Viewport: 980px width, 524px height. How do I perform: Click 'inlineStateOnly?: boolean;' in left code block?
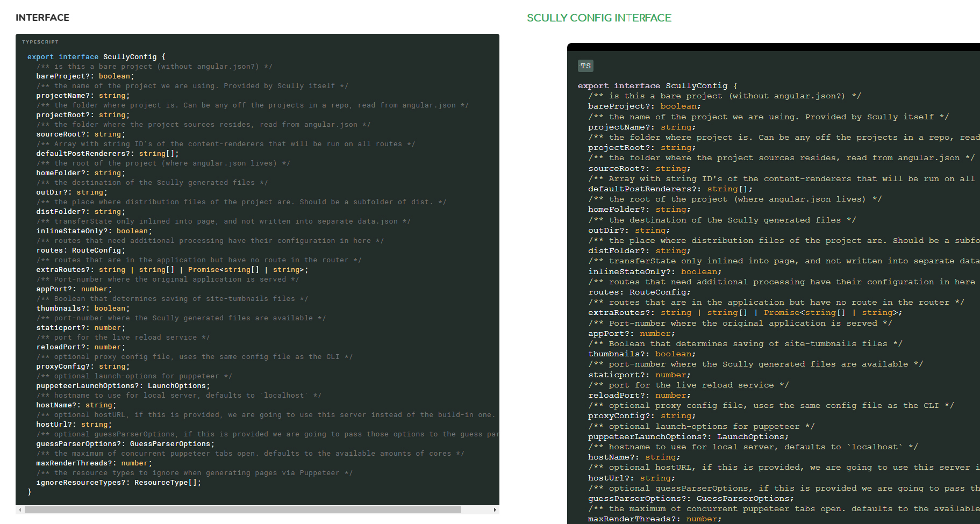(x=94, y=231)
